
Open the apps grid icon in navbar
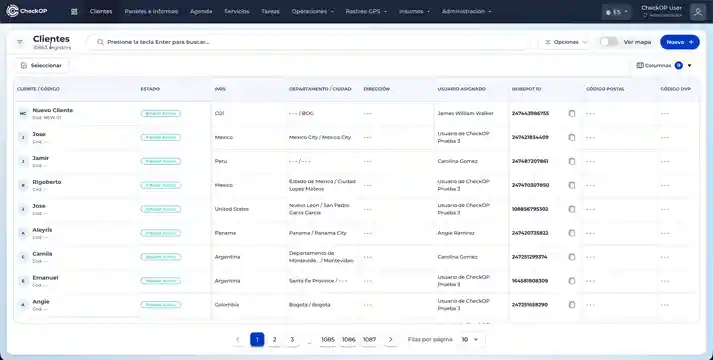pyautogui.click(x=74, y=12)
